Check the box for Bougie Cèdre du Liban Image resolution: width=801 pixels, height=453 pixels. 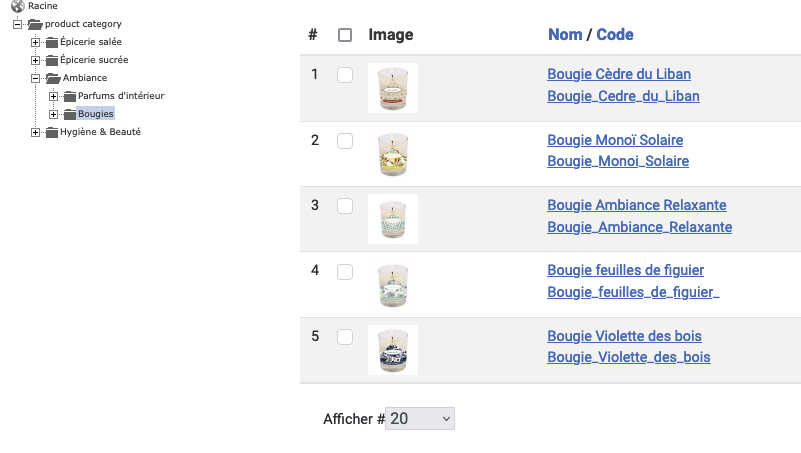point(345,75)
